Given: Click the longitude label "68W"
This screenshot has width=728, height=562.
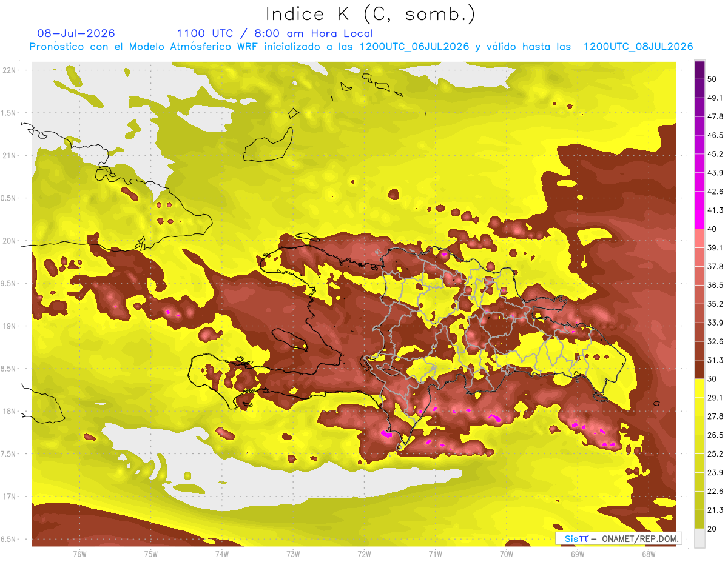Looking at the screenshot, I should [x=648, y=554].
